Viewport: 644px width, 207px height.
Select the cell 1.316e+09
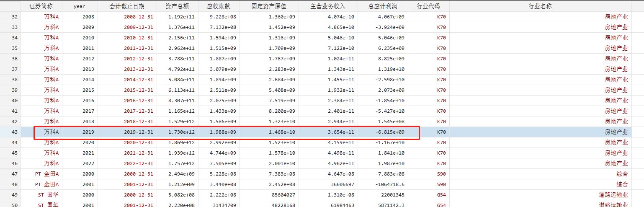pos(282,38)
